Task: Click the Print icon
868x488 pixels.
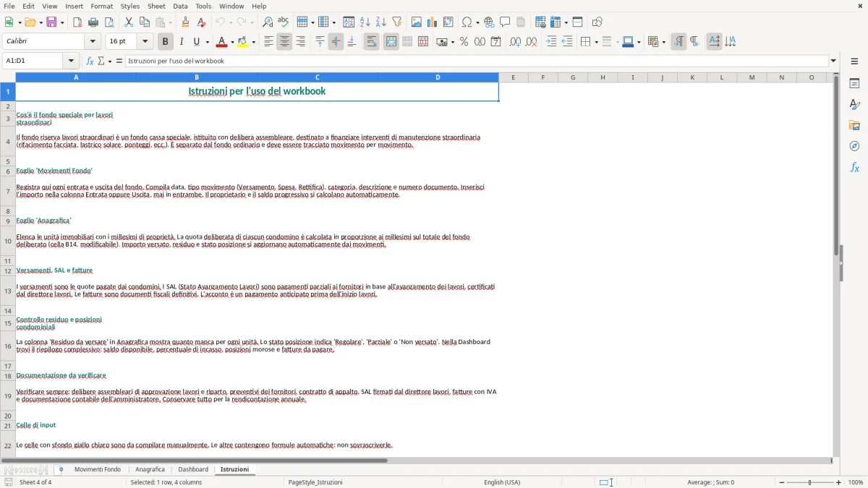Action: (x=93, y=22)
